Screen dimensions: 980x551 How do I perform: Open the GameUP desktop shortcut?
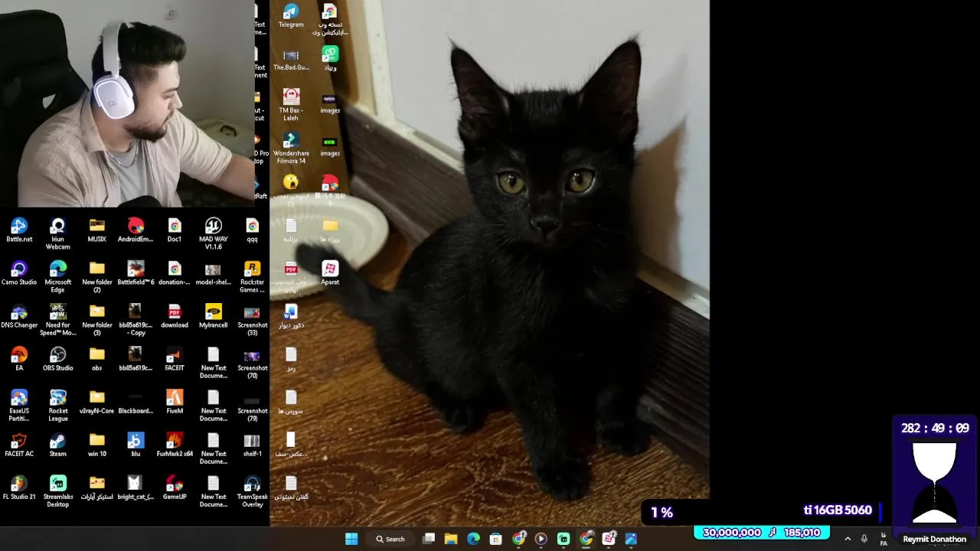click(175, 487)
